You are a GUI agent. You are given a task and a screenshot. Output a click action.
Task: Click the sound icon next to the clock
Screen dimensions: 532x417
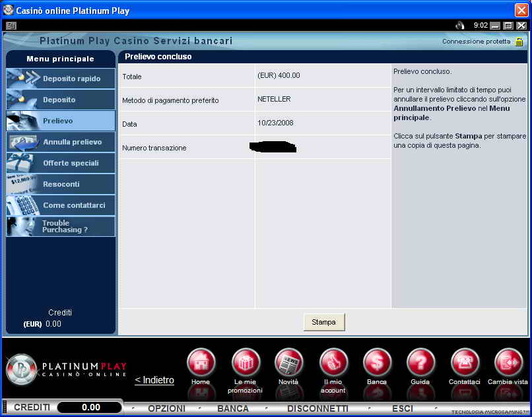(x=460, y=26)
